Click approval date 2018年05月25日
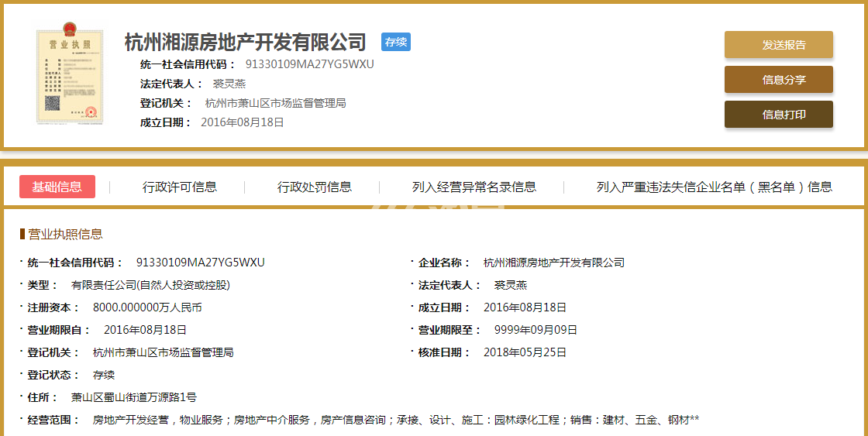The height and width of the screenshot is (436, 868). pyautogui.click(x=525, y=352)
